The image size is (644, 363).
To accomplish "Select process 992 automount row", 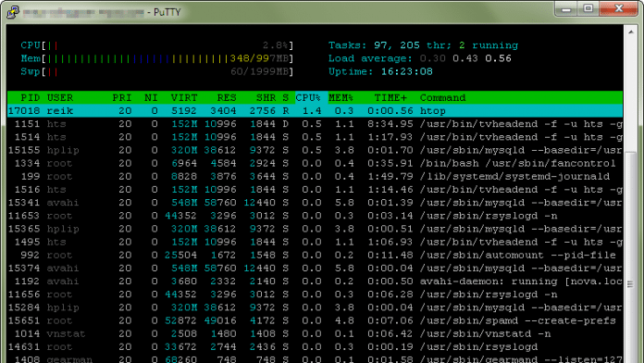I will (315, 256).
